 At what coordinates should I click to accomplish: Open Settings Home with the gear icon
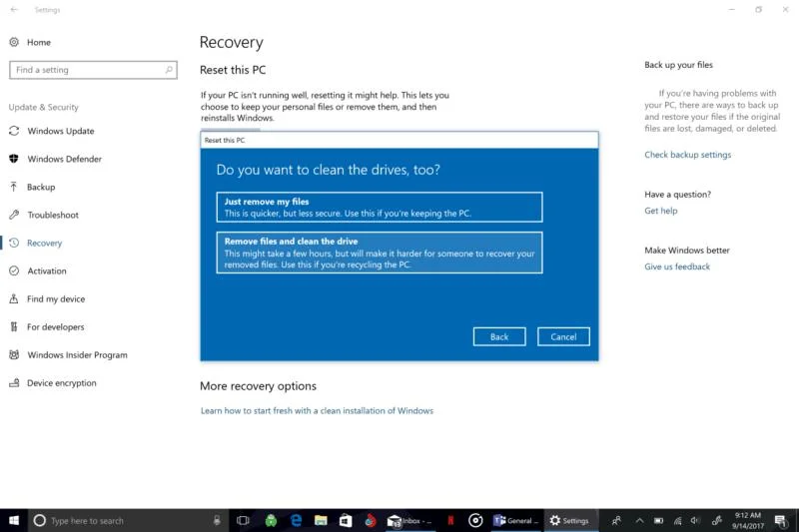coord(14,42)
